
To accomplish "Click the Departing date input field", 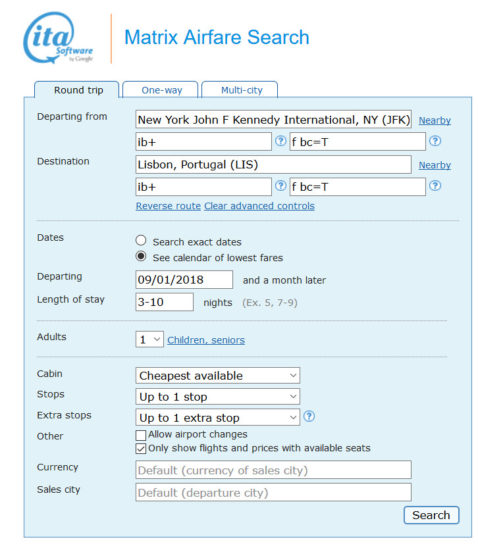I will coord(184,280).
